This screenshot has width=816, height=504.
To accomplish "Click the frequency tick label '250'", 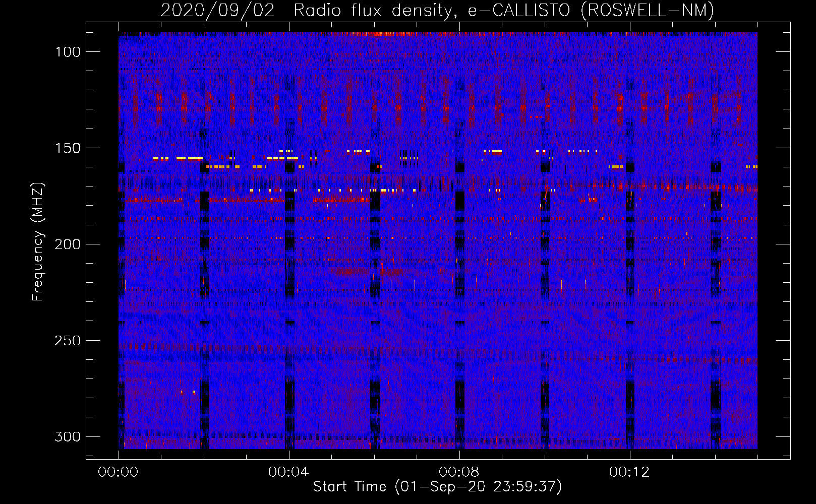I will coord(68,341).
